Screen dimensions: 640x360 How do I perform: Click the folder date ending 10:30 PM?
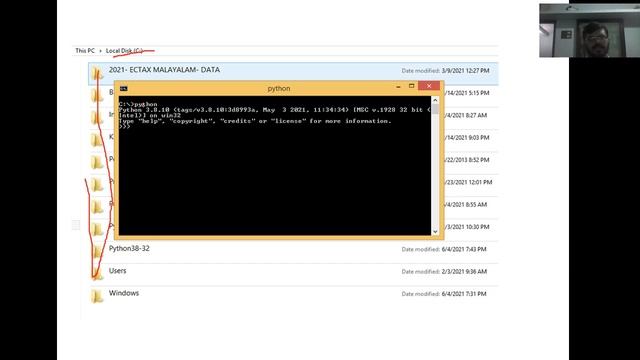coord(467,227)
